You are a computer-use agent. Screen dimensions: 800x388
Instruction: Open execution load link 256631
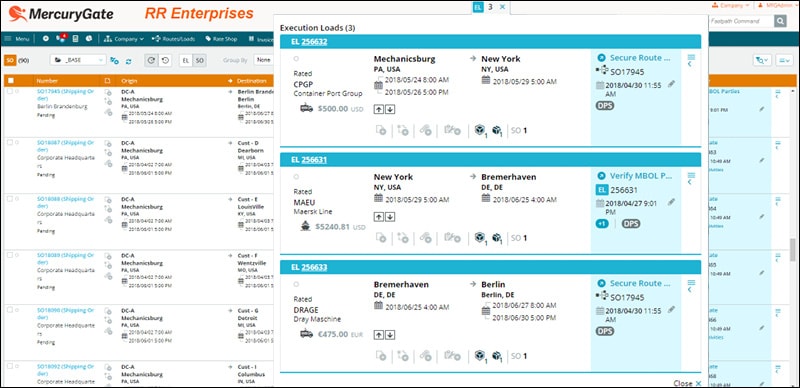point(314,160)
